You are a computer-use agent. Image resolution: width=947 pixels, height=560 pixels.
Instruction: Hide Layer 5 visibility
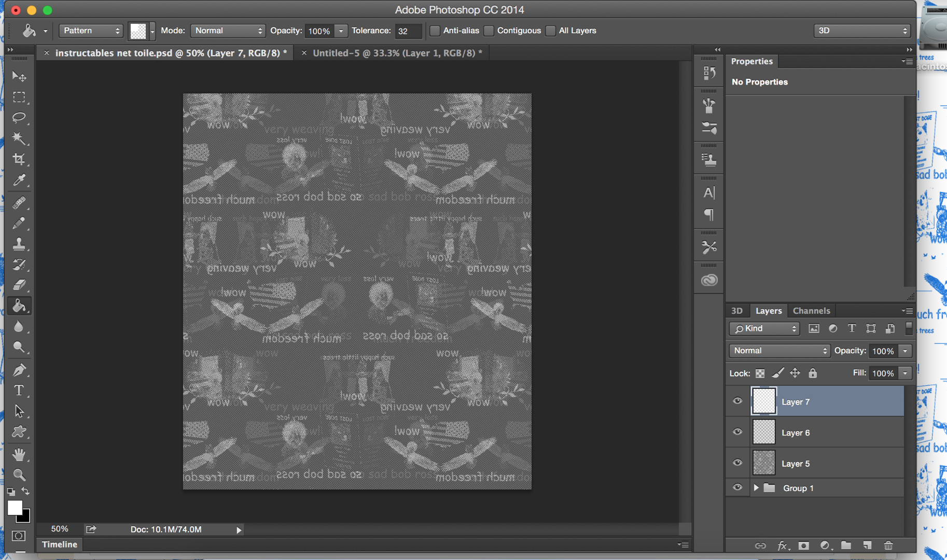tap(737, 463)
